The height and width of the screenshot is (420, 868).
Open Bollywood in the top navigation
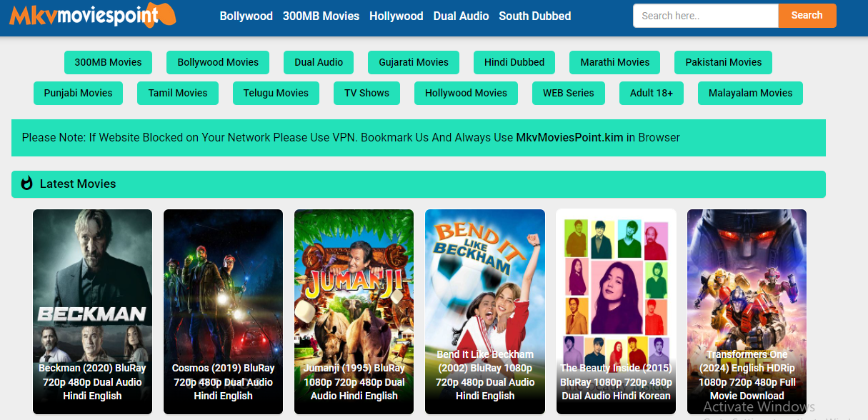pyautogui.click(x=246, y=16)
